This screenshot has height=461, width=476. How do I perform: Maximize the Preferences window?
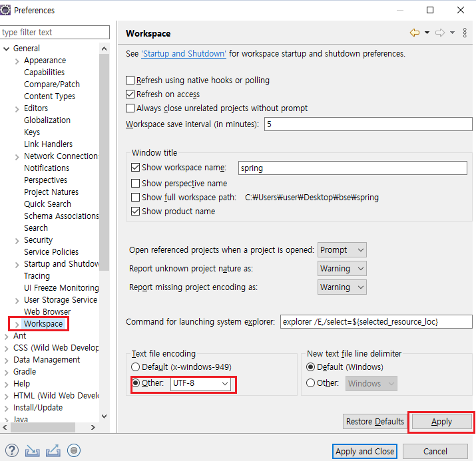pos(430,10)
